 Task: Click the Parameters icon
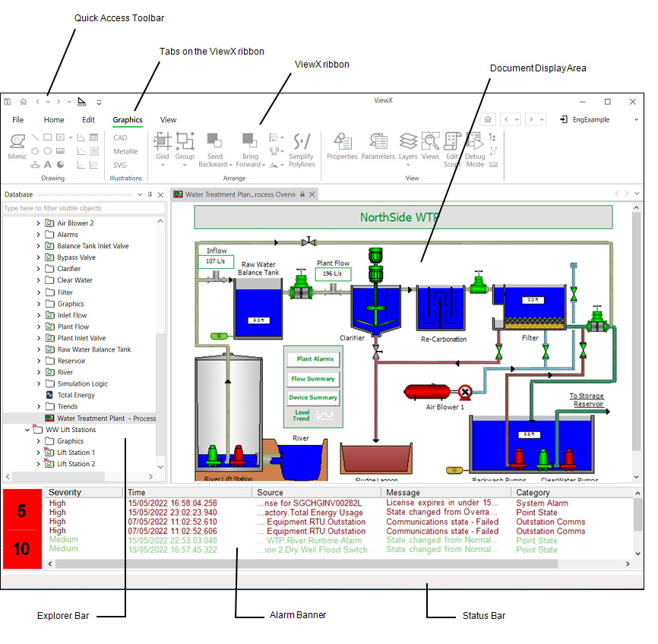point(378,144)
